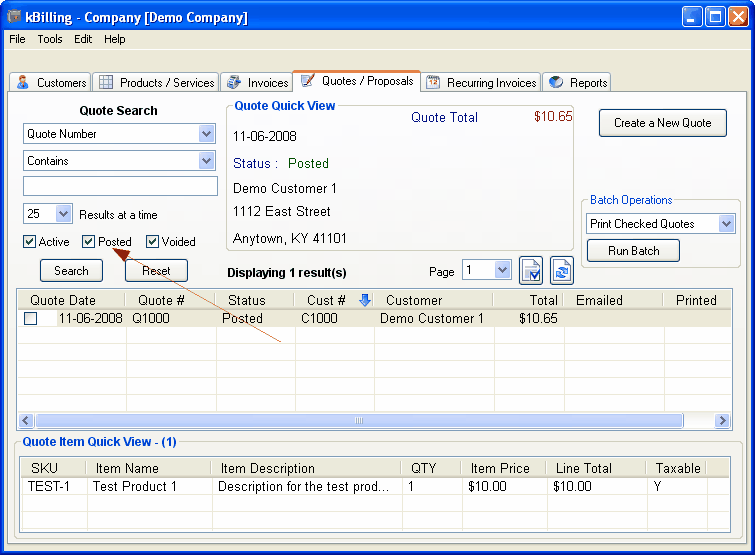This screenshot has width=755, height=555.
Task: Open the File menu
Action: pyautogui.click(x=17, y=39)
